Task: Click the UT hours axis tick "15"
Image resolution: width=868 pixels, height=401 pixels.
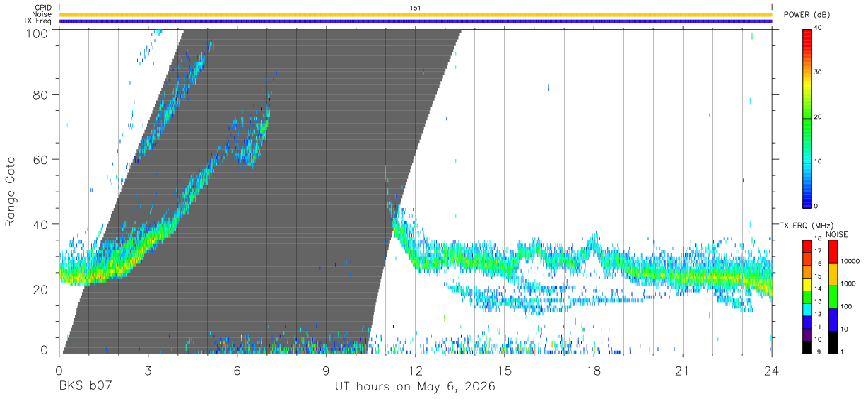Action: point(505,371)
